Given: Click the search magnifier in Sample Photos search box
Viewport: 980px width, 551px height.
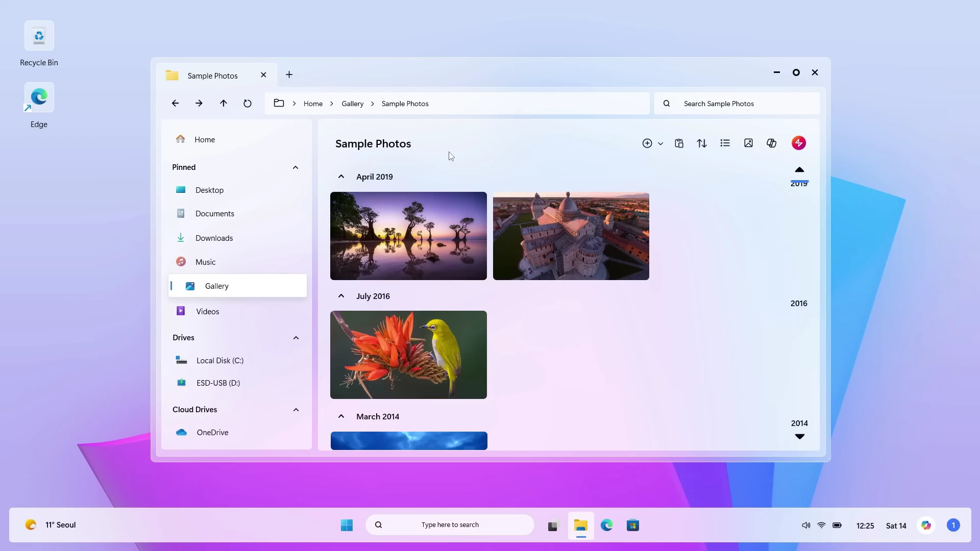Looking at the screenshot, I should pyautogui.click(x=666, y=103).
